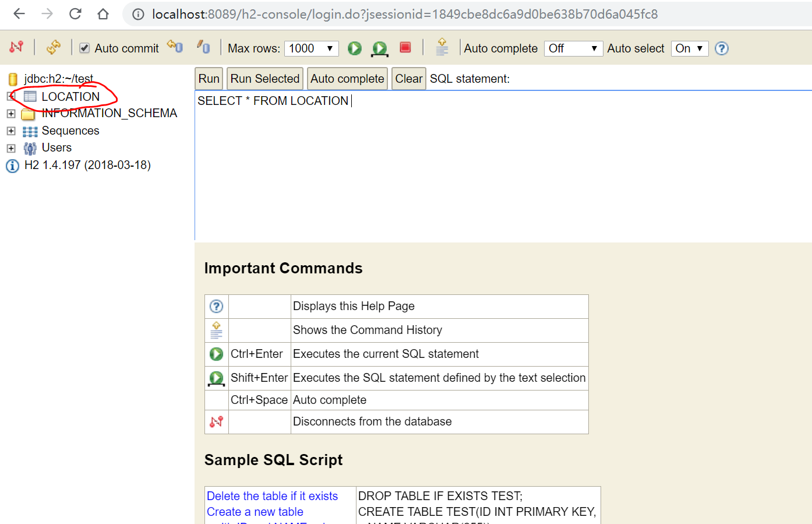The width and height of the screenshot is (812, 524).
Task: Click the INFORMATION_SCHEMA folder icon
Action: point(29,114)
